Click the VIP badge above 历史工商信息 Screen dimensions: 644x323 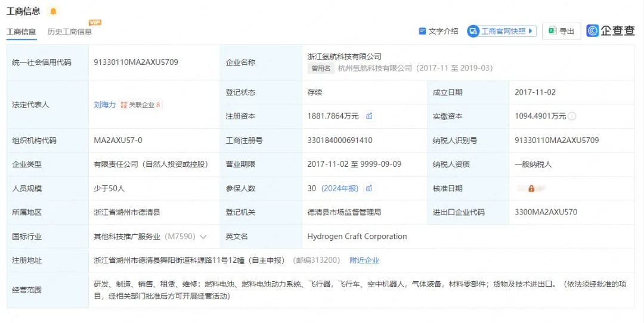pos(95,23)
